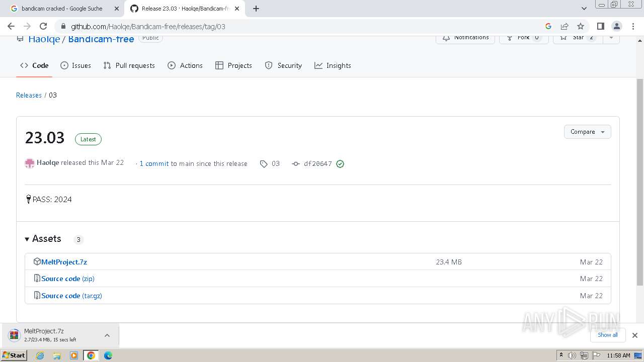Open a new browser tab
The height and width of the screenshot is (362, 644).
click(256, 9)
